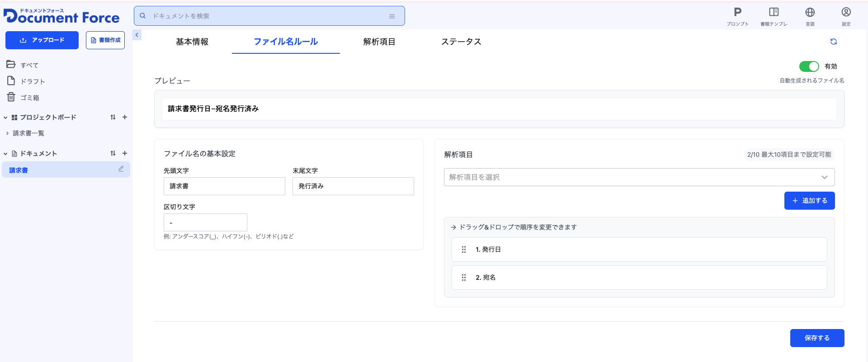Click the 追加する button
The width and height of the screenshot is (868, 362).
[810, 201]
